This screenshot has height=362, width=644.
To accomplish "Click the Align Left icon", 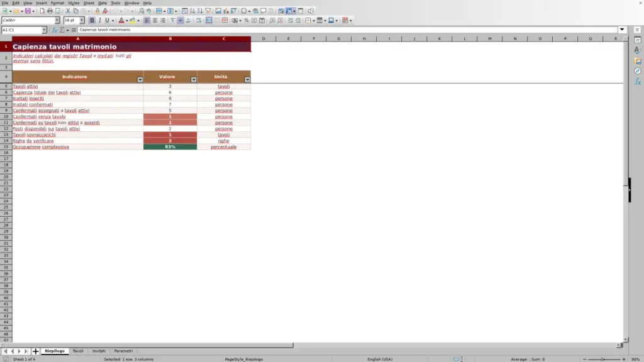I will 147,21.
